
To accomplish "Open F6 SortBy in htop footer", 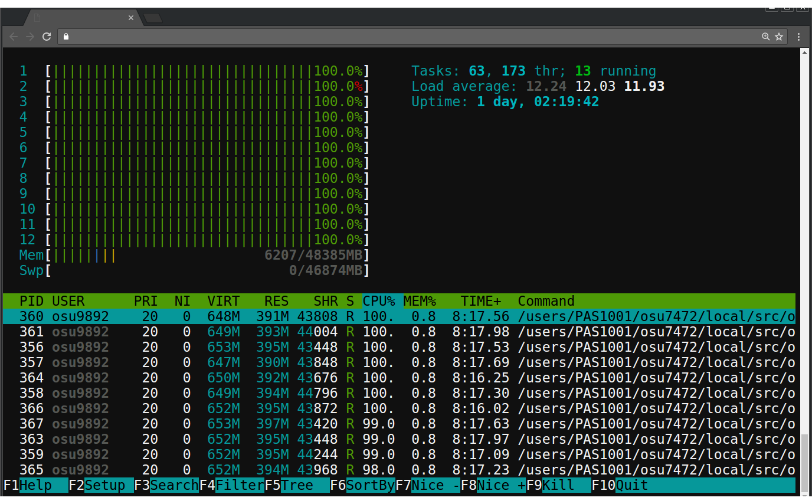I will [363, 485].
